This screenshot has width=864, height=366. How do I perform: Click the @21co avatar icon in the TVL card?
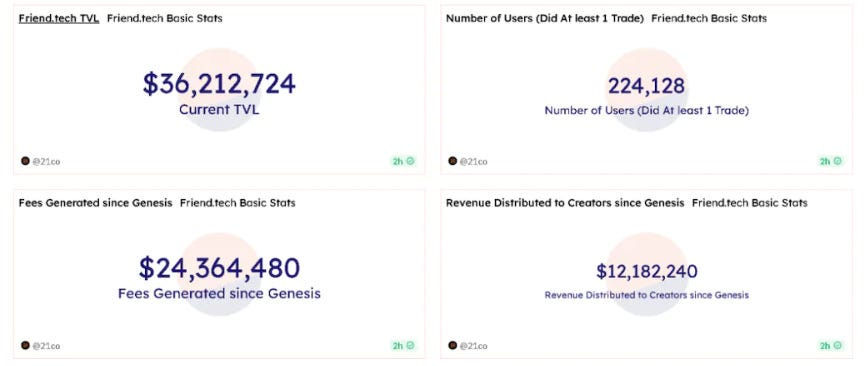pyautogui.click(x=25, y=161)
